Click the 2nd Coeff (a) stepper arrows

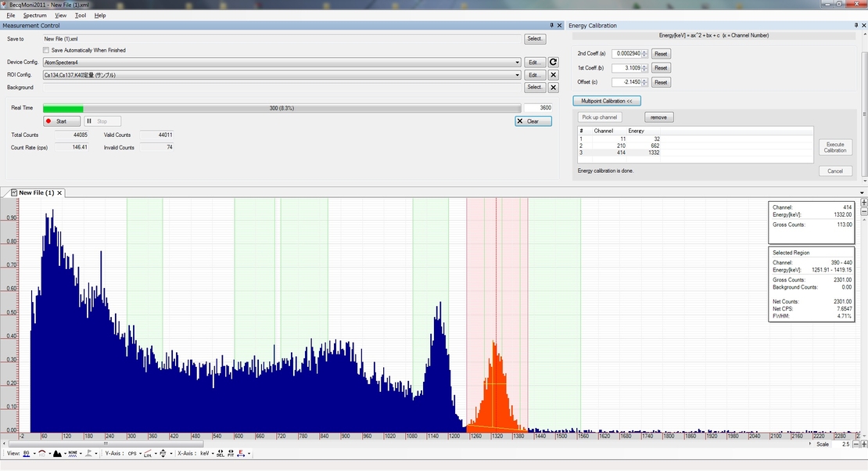tap(644, 54)
